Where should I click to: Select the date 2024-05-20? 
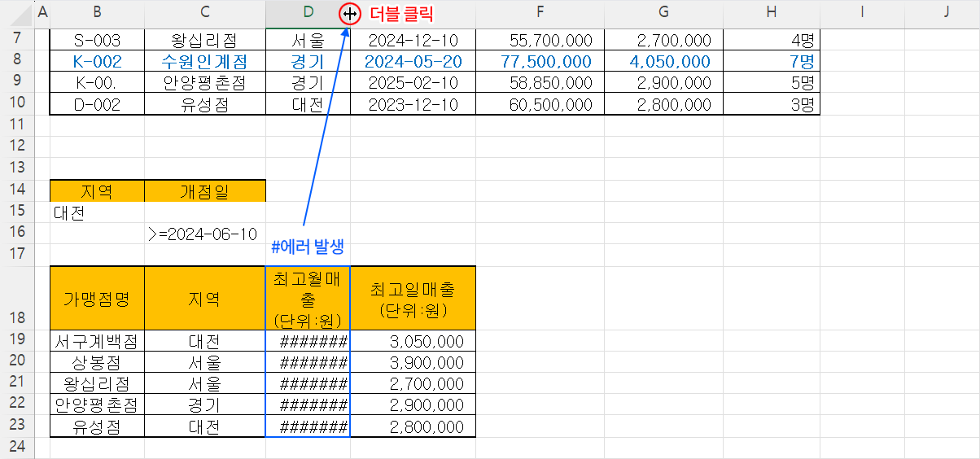pos(413,61)
